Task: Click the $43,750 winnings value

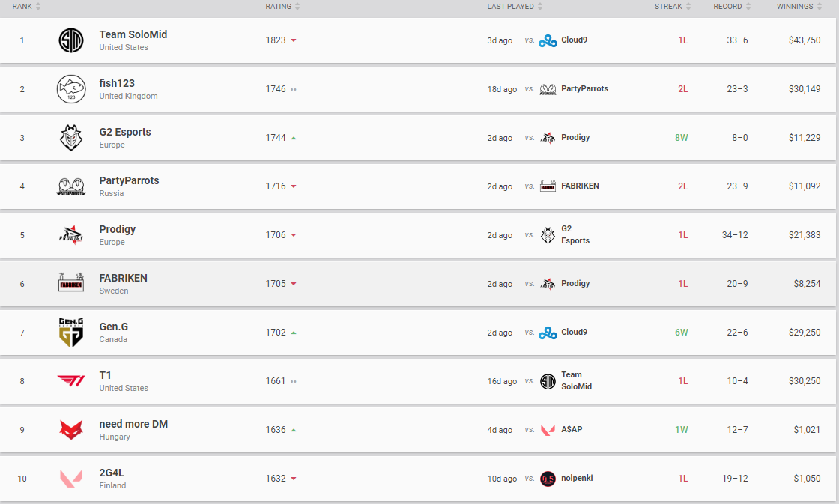Action: coord(805,40)
